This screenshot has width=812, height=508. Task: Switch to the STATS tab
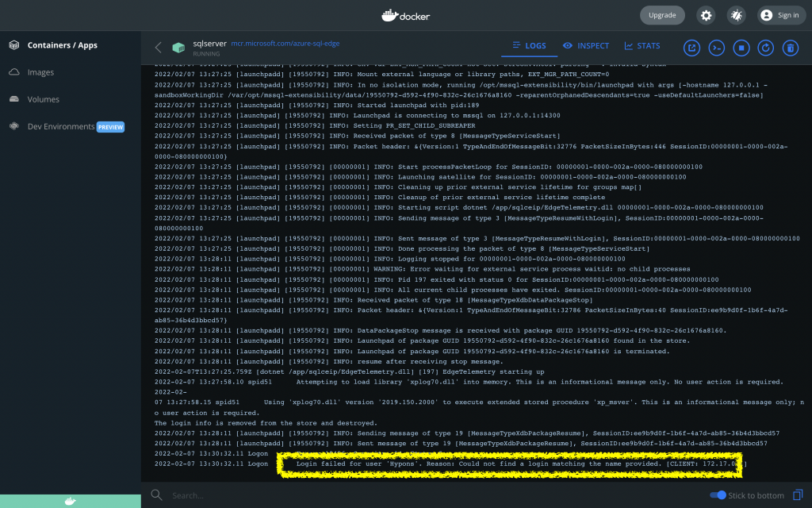pyautogui.click(x=642, y=45)
